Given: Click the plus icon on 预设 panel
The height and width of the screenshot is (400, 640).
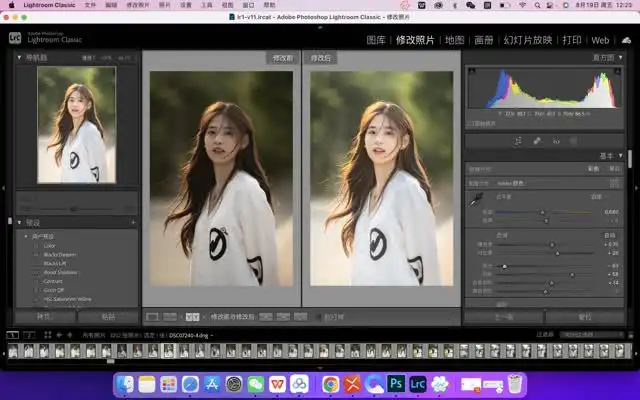Looking at the screenshot, I should pyautogui.click(x=132, y=222).
